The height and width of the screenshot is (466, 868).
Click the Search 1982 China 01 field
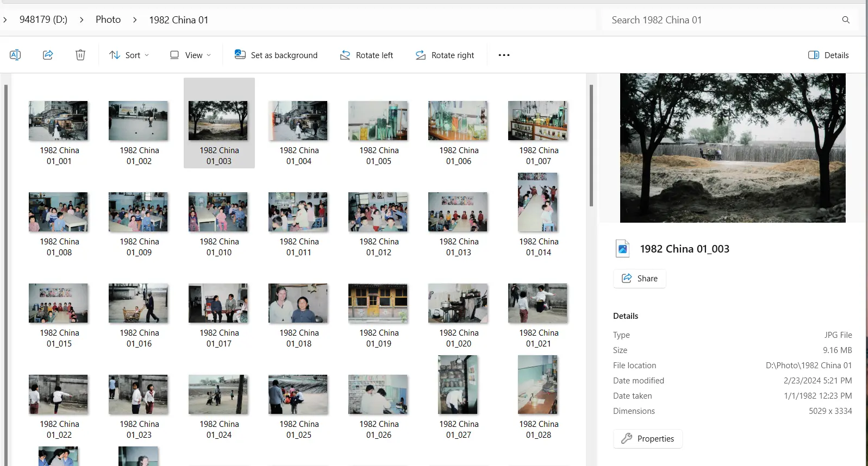pos(723,20)
